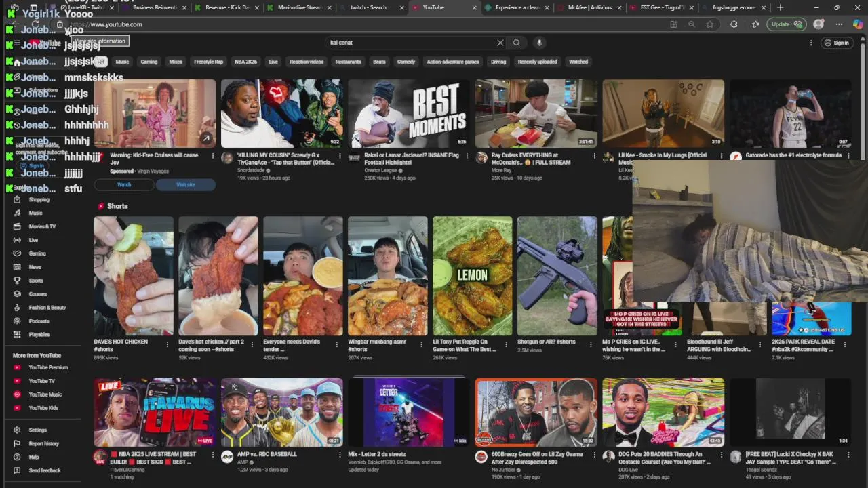Open Help in the sidebar
The height and width of the screenshot is (488, 868).
(34, 457)
